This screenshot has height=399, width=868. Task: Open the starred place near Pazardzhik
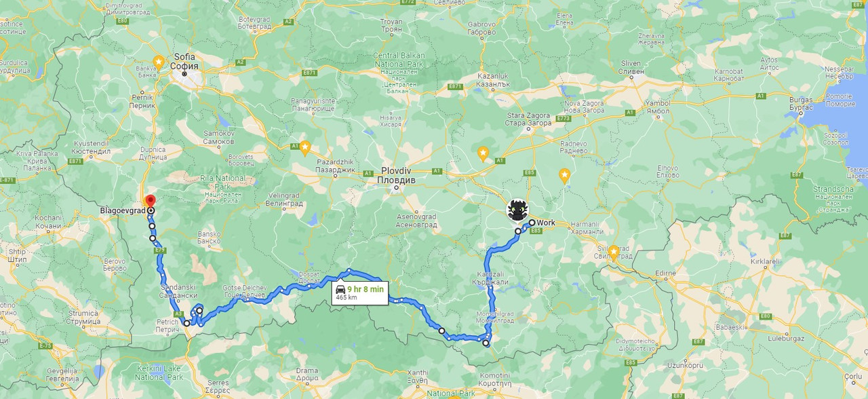coord(305,147)
